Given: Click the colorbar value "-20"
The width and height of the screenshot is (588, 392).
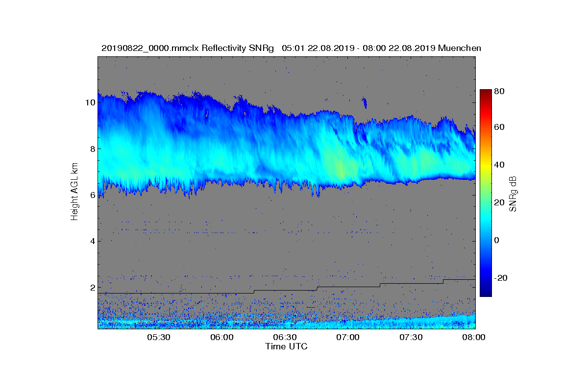Looking at the screenshot, I should (x=500, y=278).
